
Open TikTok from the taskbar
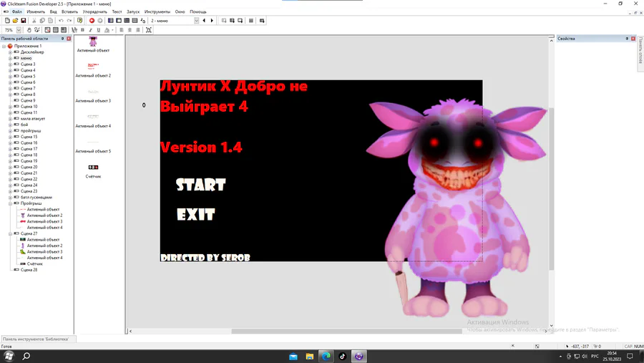343,357
